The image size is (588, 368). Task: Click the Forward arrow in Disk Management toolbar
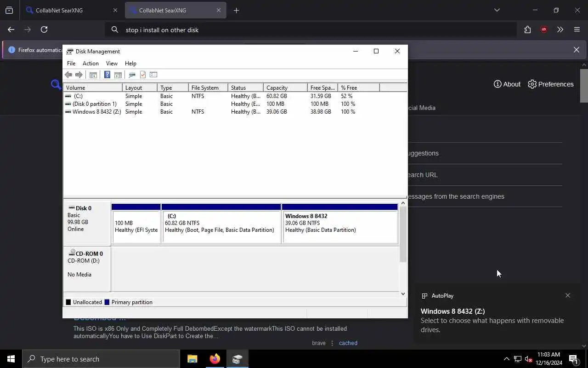click(x=79, y=75)
